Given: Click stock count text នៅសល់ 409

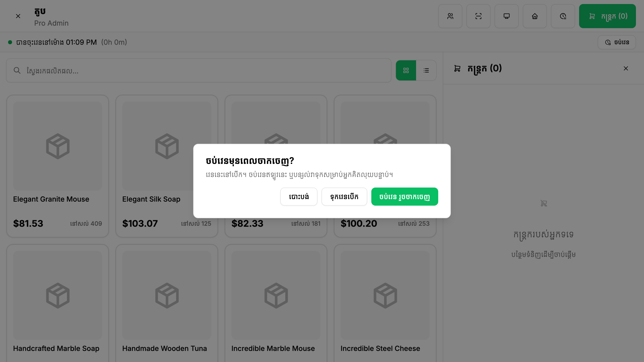Looking at the screenshot, I should (86, 223).
